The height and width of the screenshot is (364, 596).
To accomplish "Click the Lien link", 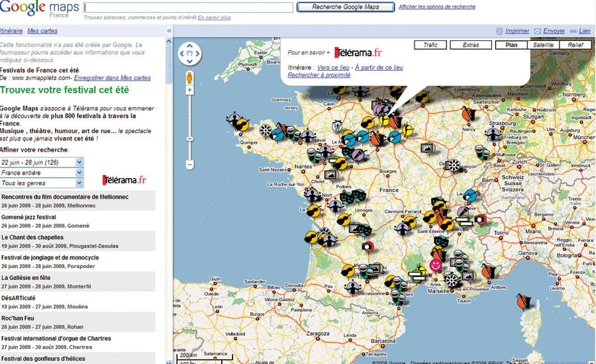I will point(585,31).
